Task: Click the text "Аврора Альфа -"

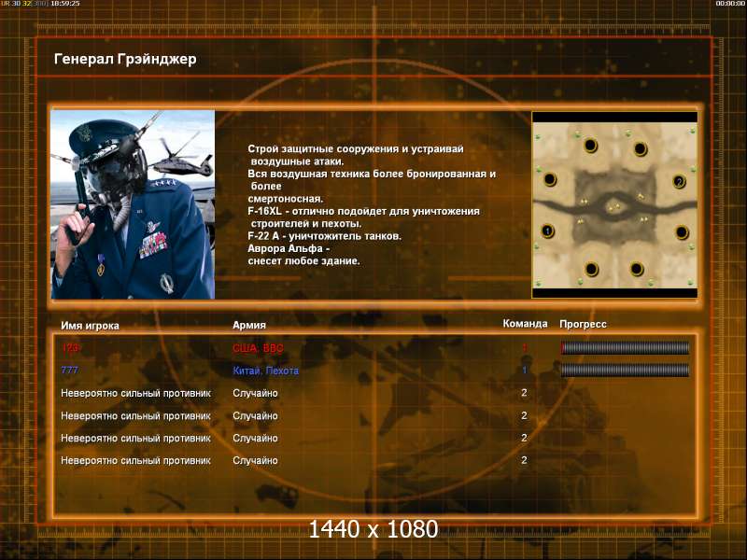Action: (x=289, y=248)
